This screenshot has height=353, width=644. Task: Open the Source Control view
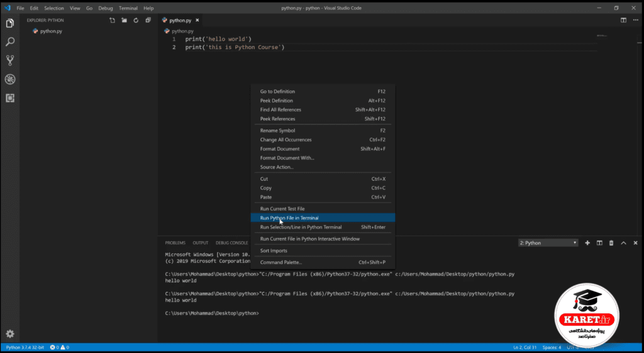10,60
